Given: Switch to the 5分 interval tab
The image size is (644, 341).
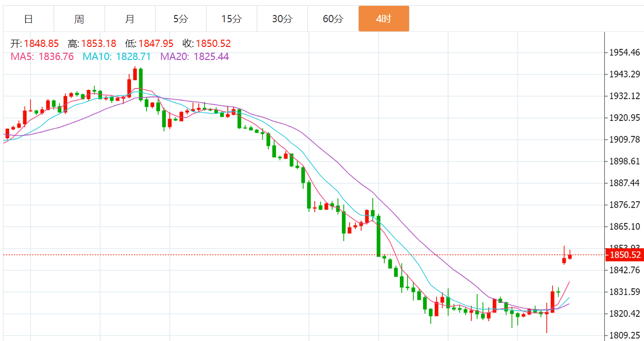Looking at the screenshot, I should click(181, 19).
